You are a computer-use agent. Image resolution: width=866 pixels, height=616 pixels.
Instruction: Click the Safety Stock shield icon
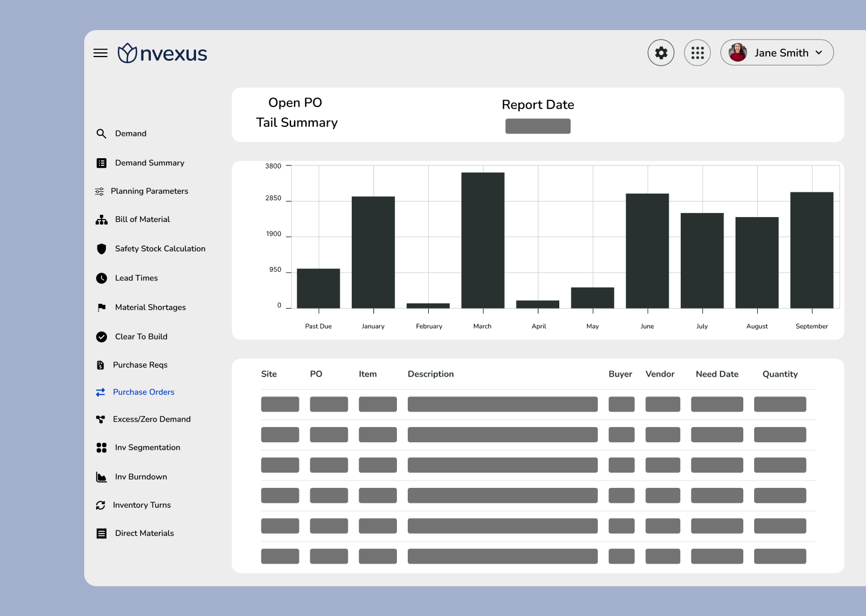pyautogui.click(x=101, y=248)
